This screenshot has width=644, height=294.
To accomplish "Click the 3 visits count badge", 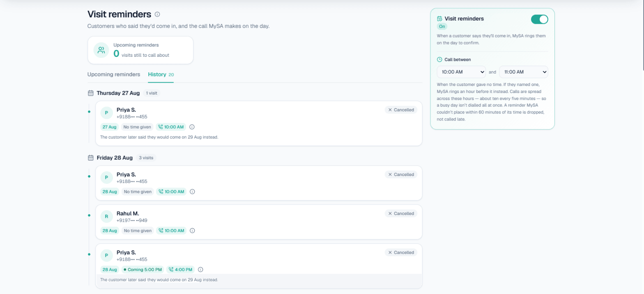I will tap(146, 158).
